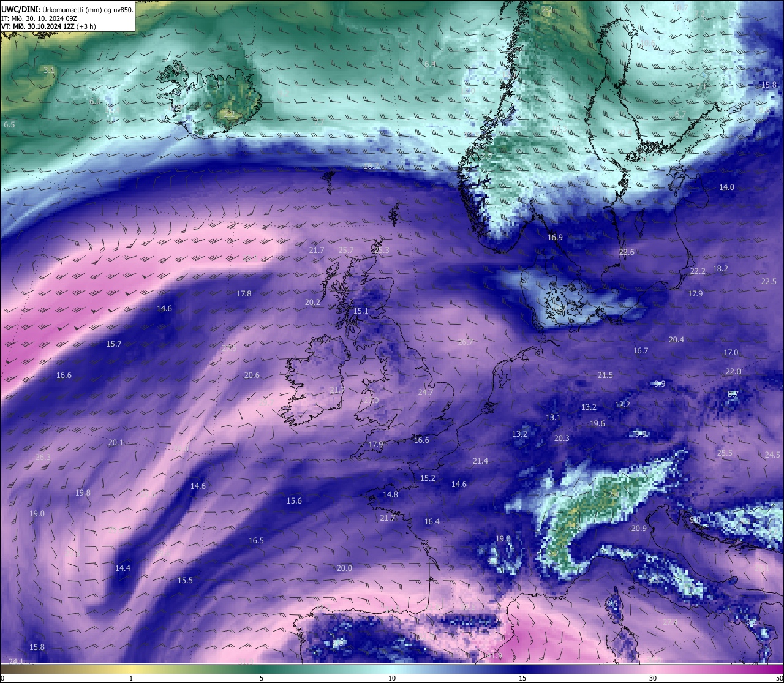Select the 13.1 value over Germany
Image resolution: width=784 pixels, height=683 pixels.
pos(553,417)
